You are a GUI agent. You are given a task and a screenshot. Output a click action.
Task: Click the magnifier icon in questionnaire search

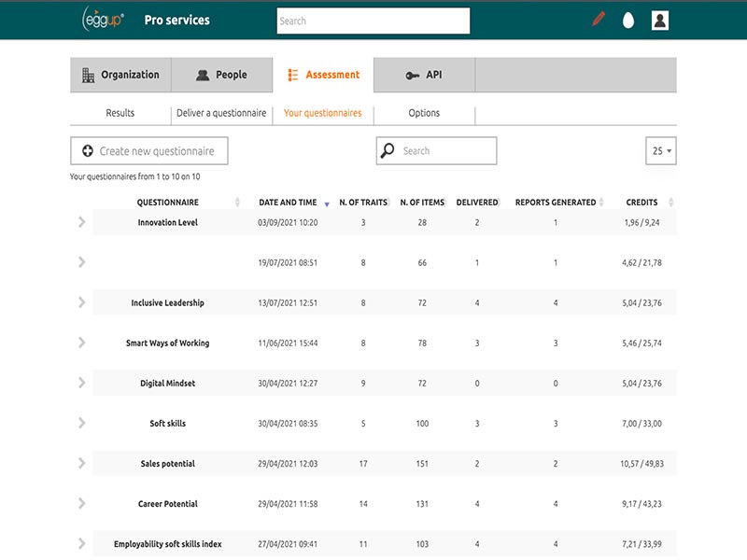pyautogui.click(x=388, y=151)
